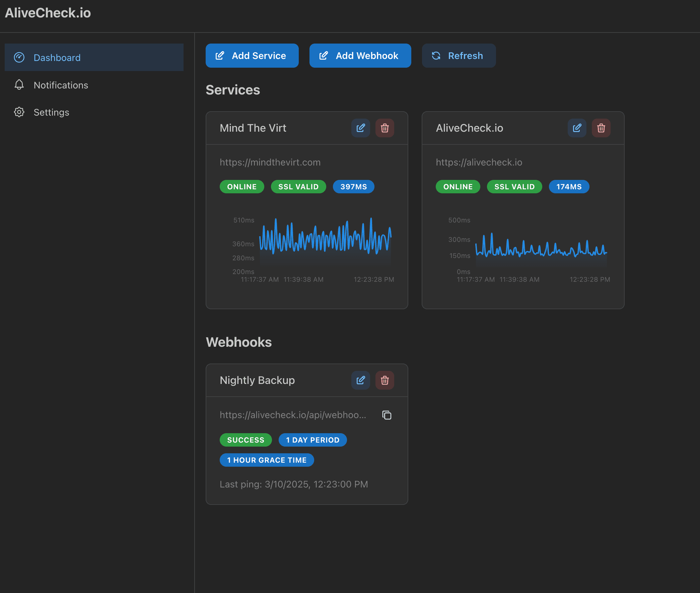Delete the Mind The Virt service

tap(385, 128)
